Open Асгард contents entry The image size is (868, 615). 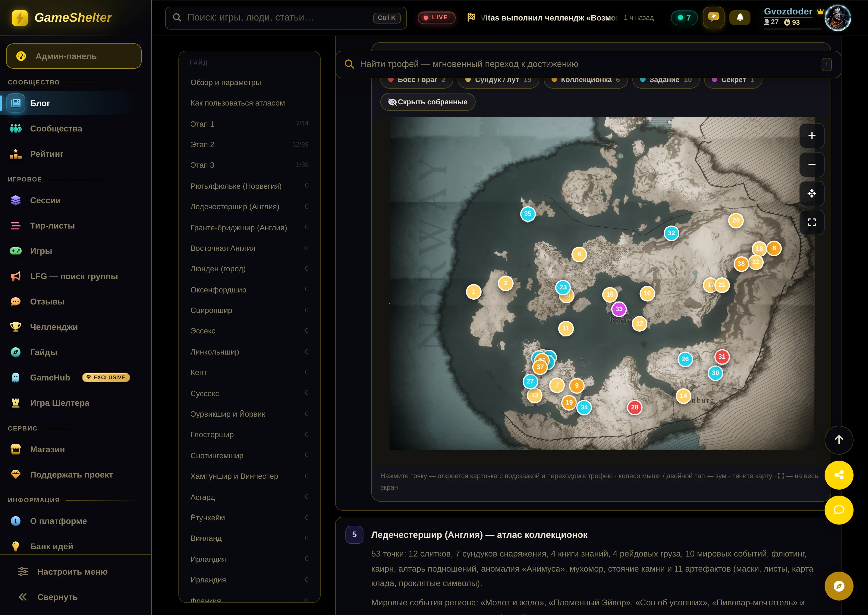[250, 497]
